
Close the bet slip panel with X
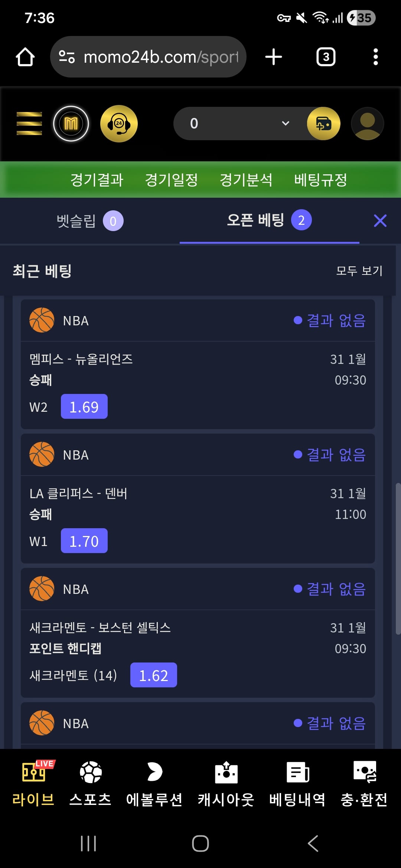tap(380, 221)
